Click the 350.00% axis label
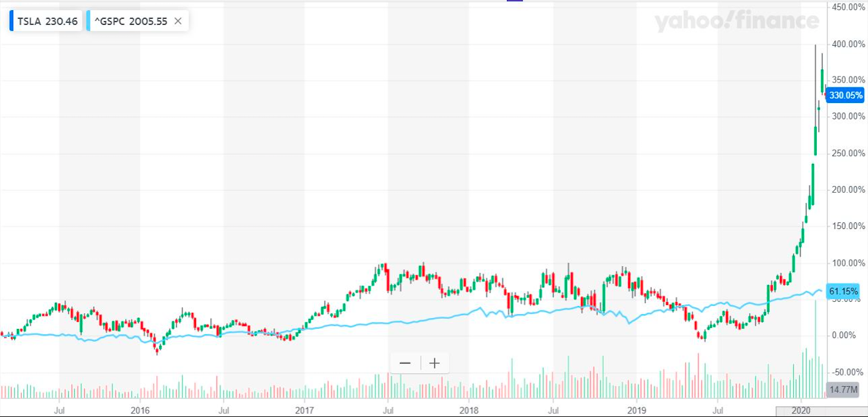 point(848,80)
